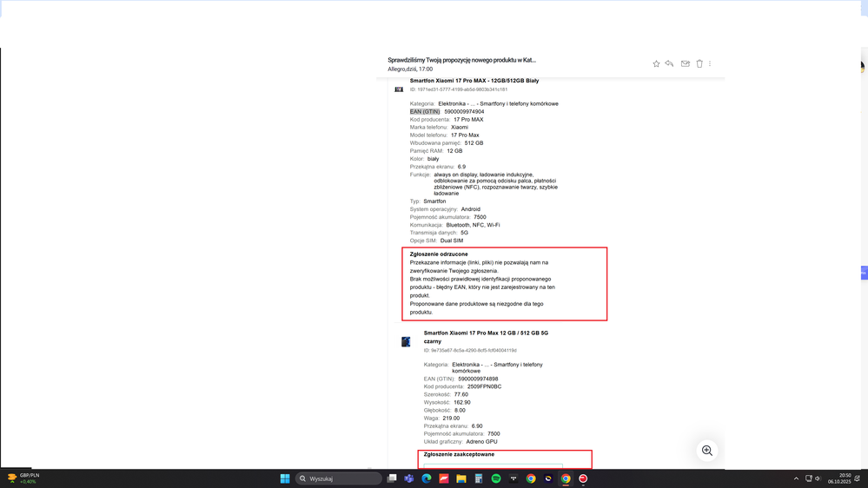Open Spotify from the taskbar
This screenshot has width=868, height=488.
(496, 478)
